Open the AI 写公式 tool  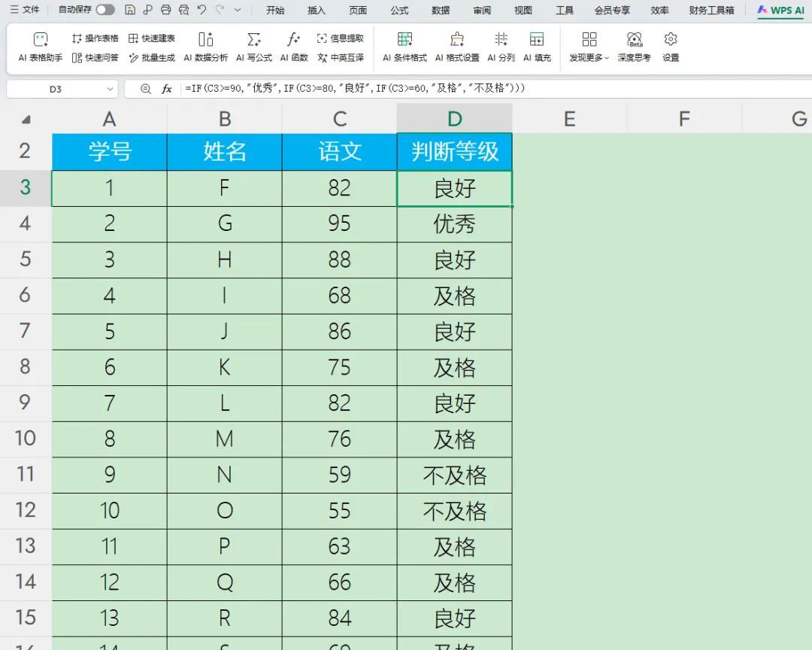pos(254,47)
